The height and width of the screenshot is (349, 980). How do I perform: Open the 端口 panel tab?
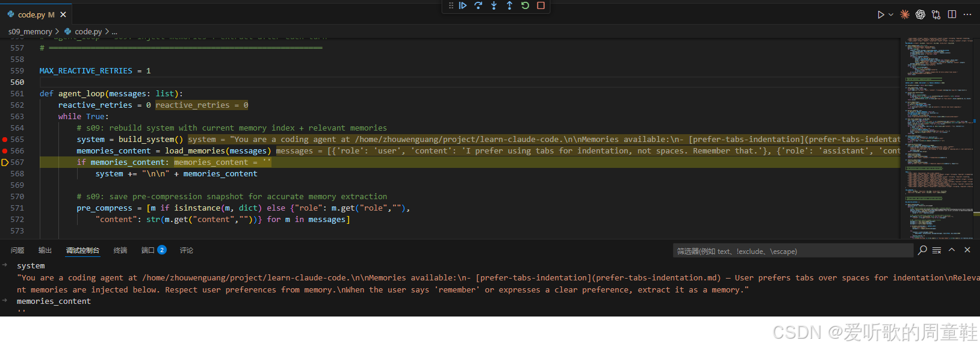(147, 250)
